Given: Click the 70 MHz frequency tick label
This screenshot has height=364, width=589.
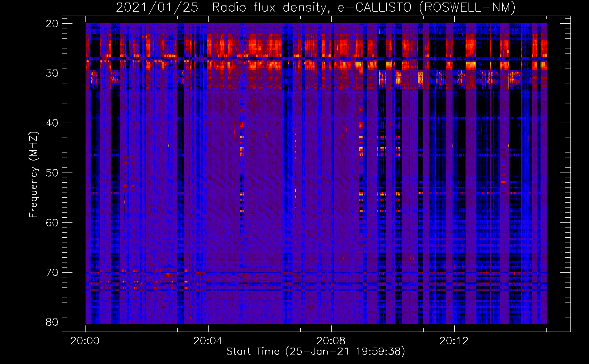Looking at the screenshot, I should point(52,273).
